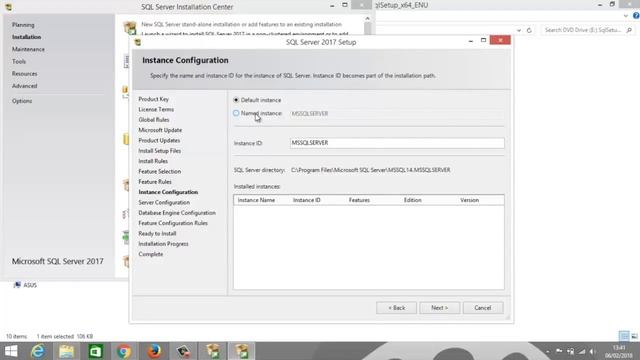Open the Windows Start button
Image resolution: width=640 pixels, height=360 pixels.
pos(11,351)
